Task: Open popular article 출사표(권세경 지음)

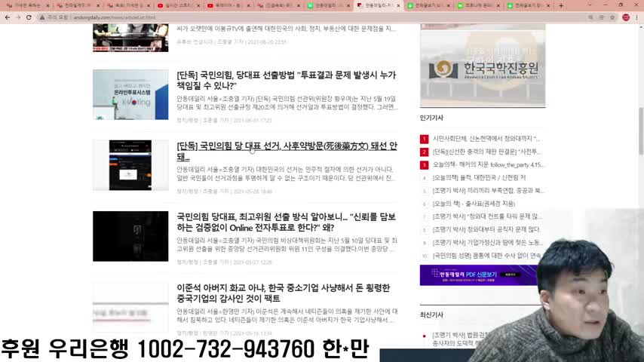Action: 474,204
